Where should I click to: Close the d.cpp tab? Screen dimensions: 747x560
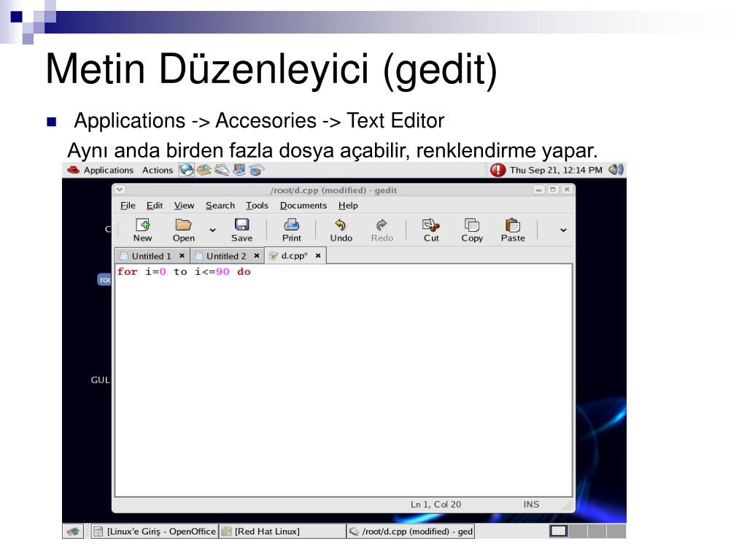318,256
